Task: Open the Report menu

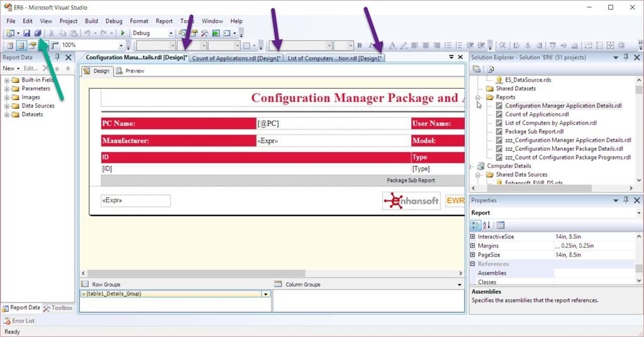Action: 164,21
